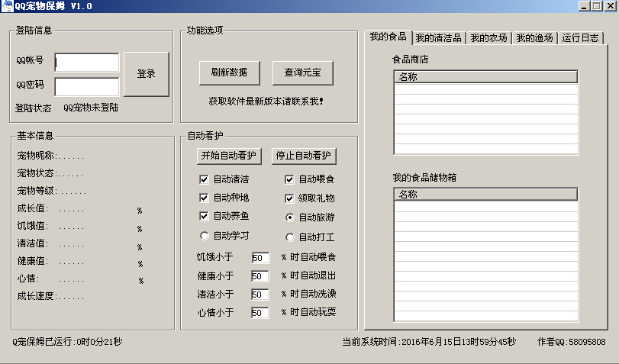This screenshot has width=619, height=364.
Task: Click the QQ帐号 input field
Action: 87,63
